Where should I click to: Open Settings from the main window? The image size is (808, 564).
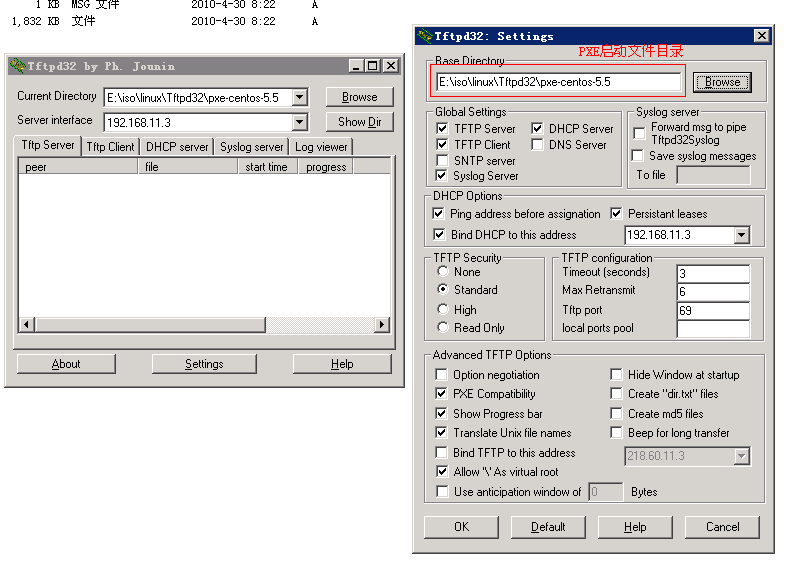click(x=204, y=364)
